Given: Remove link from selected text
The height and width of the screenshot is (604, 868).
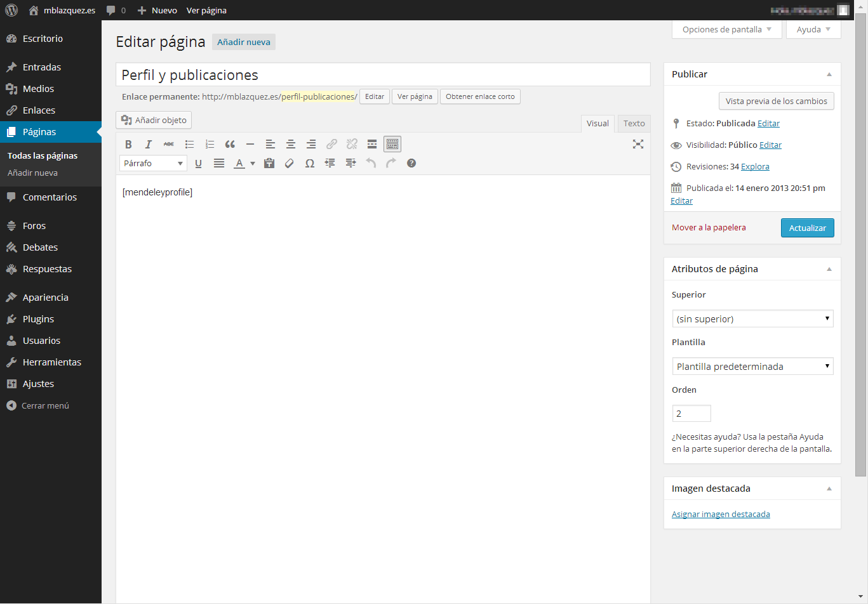Looking at the screenshot, I should (352, 144).
